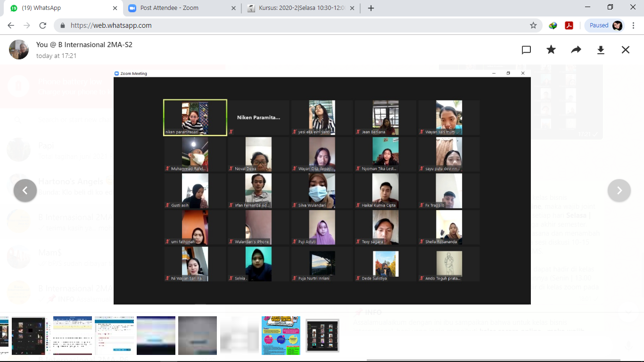
Task: Click the 'Jean Berliana' label in the image
Action: click(373, 132)
